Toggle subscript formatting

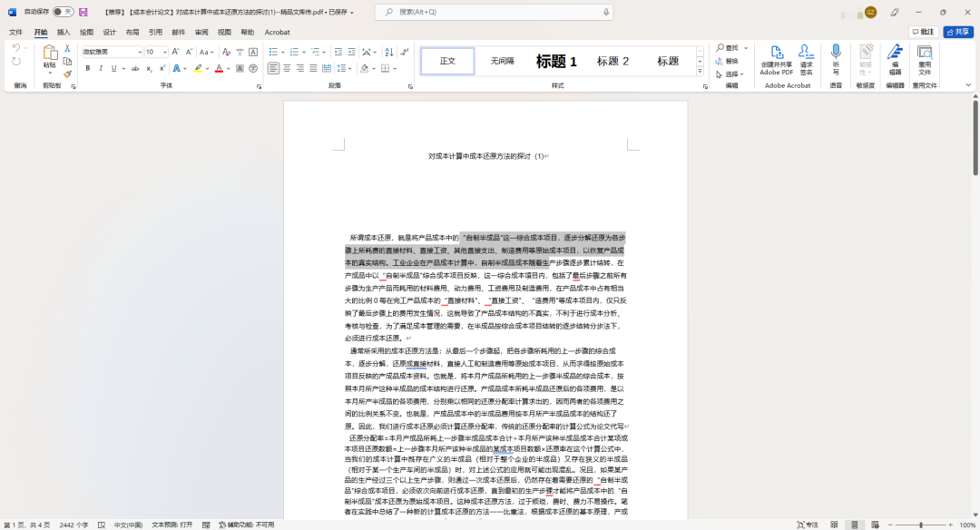[x=149, y=68]
